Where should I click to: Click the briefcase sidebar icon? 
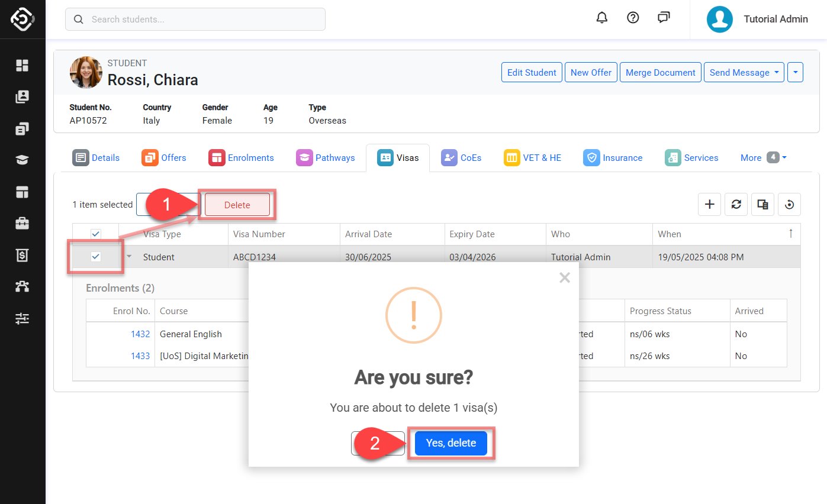(x=22, y=224)
